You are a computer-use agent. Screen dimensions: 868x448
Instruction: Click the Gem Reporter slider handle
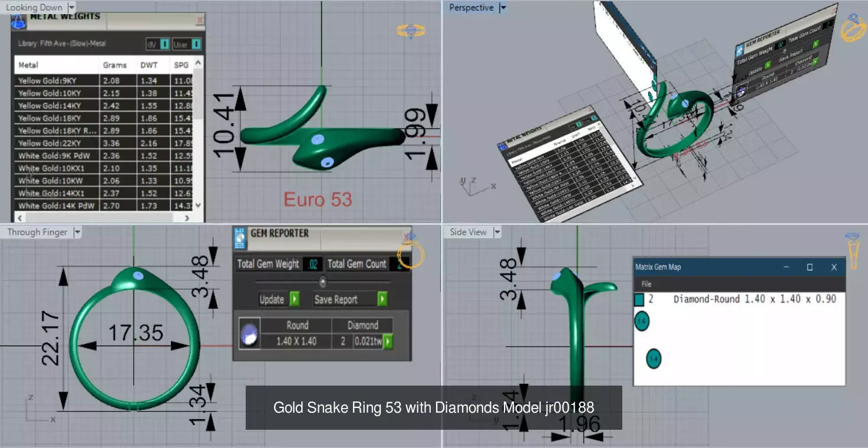click(322, 281)
